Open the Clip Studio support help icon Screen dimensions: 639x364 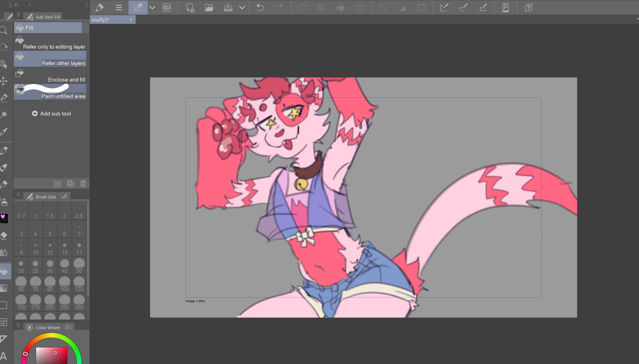(x=529, y=8)
